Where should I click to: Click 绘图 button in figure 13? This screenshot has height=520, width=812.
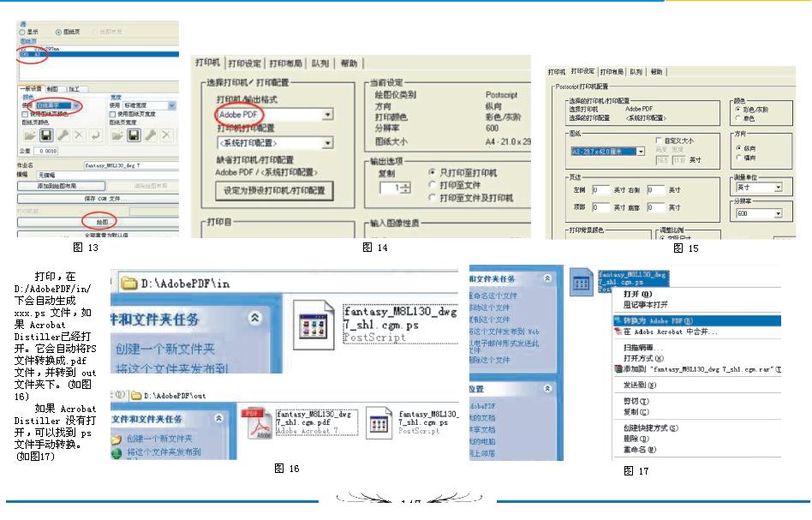point(99,222)
